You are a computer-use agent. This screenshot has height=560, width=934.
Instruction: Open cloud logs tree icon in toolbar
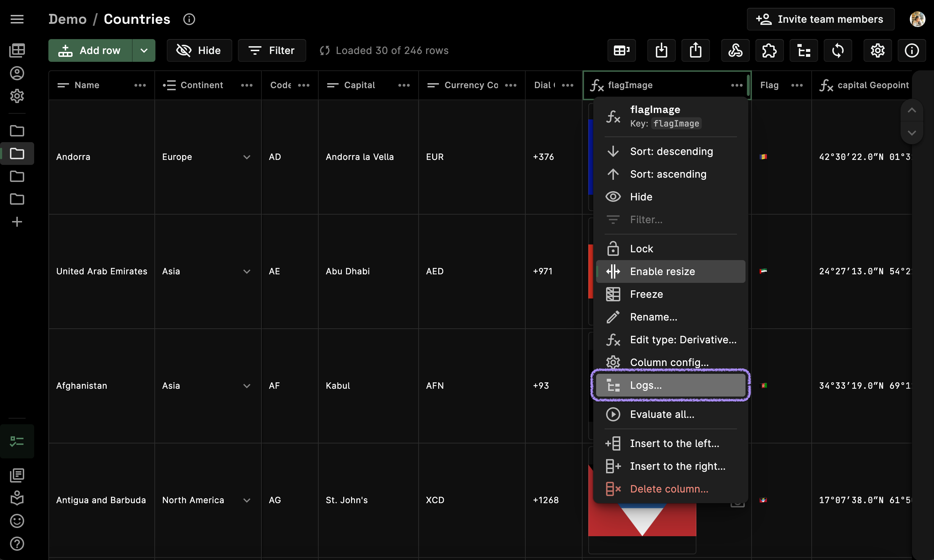coord(803,50)
